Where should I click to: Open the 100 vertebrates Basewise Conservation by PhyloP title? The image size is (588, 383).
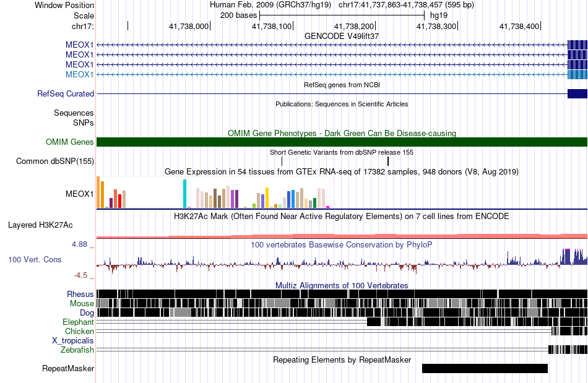(x=342, y=245)
